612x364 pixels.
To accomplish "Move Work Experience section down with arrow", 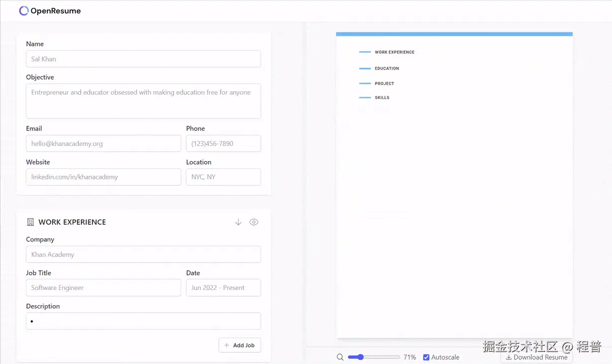I will [238, 222].
